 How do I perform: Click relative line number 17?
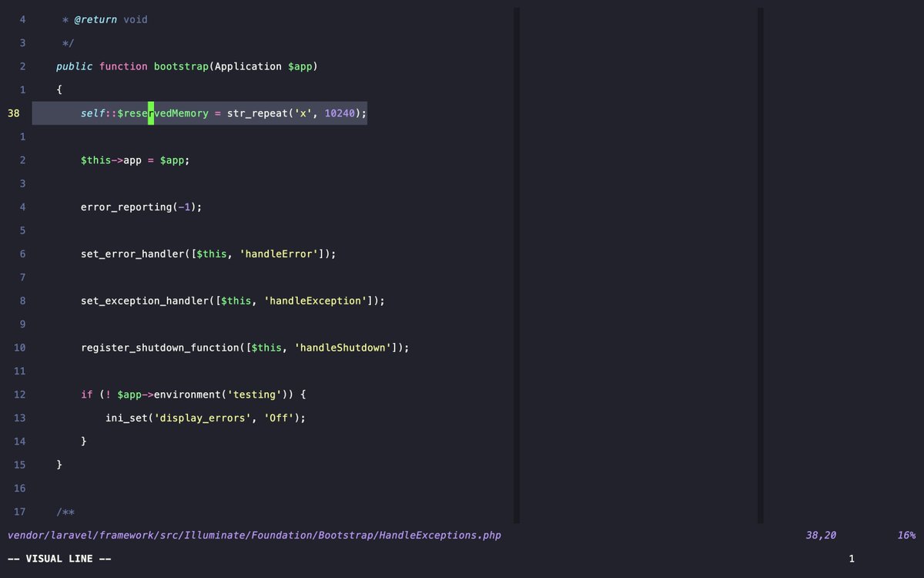(19, 512)
